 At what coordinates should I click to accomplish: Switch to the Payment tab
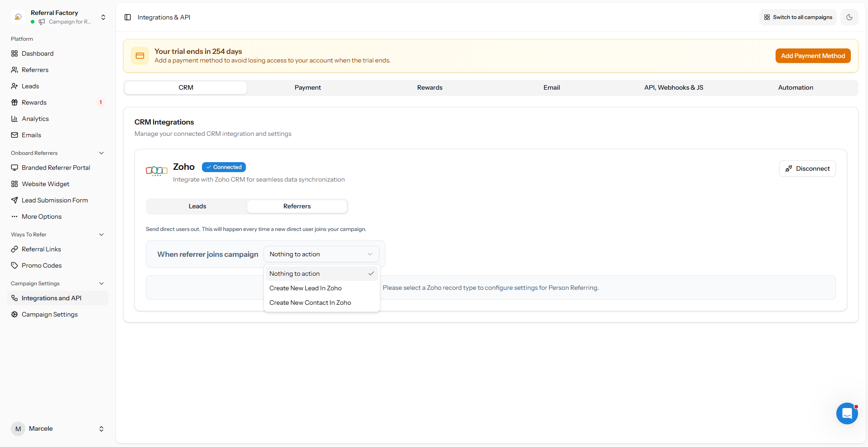tap(308, 87)
